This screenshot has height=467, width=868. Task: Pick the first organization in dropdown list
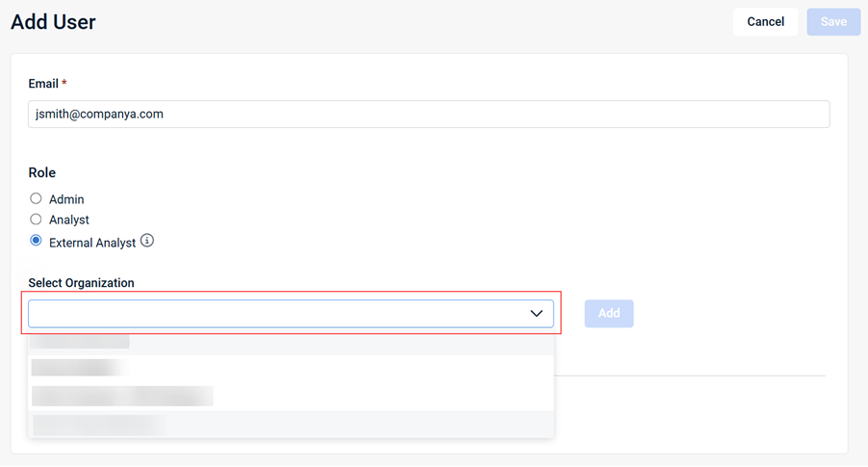click(x=81, y=343)
